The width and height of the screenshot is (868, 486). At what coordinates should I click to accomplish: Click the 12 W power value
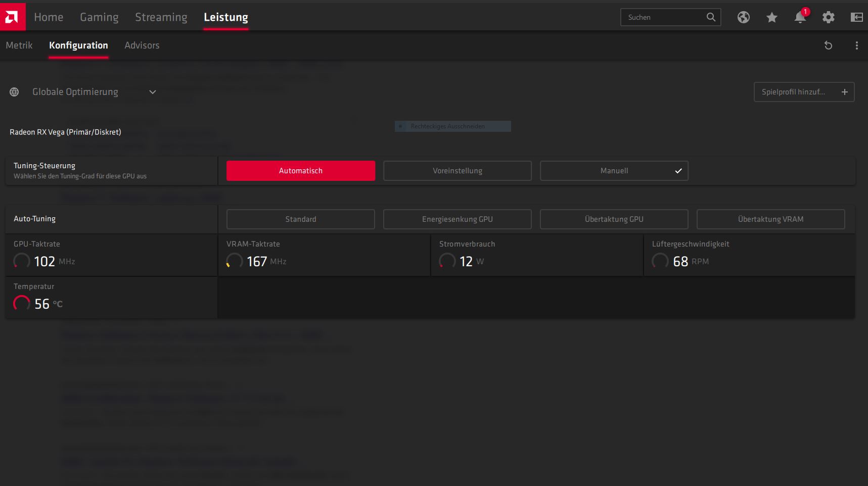(x=472, y=261)
